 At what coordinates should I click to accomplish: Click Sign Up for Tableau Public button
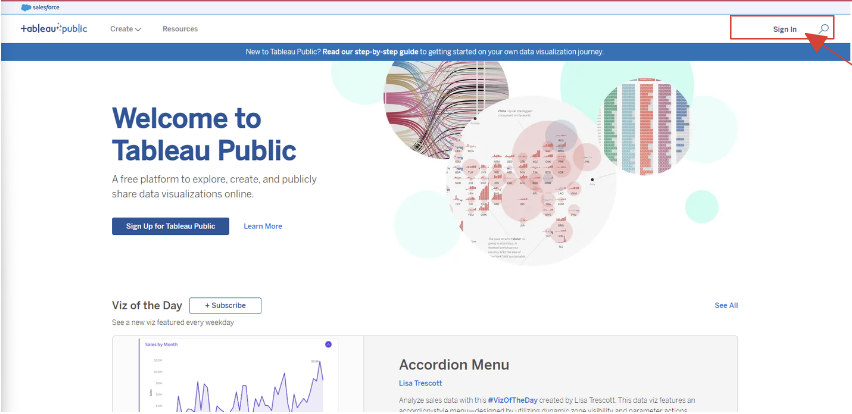(x=171, y=226)
